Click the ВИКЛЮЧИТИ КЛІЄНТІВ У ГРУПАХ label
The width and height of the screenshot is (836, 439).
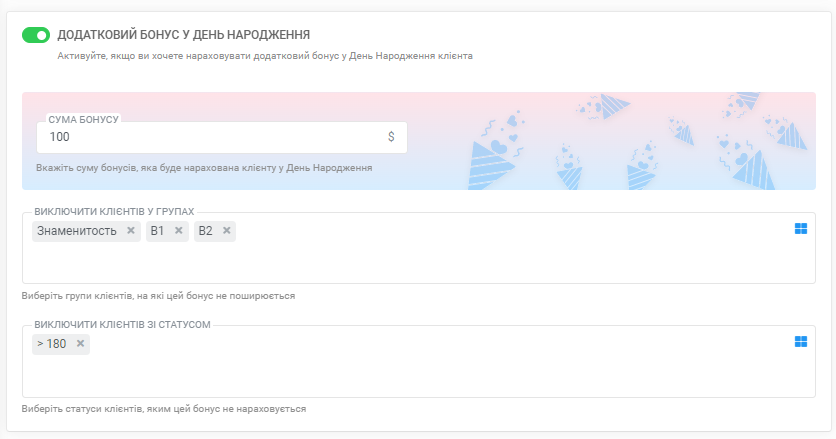[114, 212]
